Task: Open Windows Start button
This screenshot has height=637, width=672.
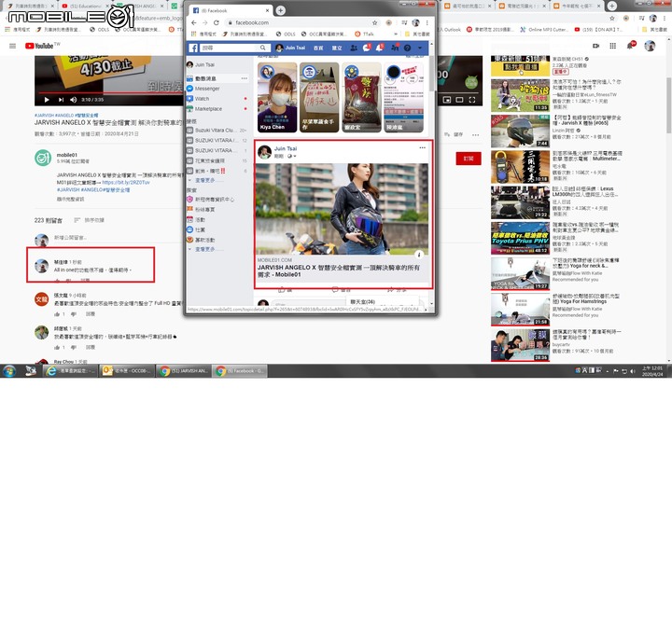Action: [9, 371]
